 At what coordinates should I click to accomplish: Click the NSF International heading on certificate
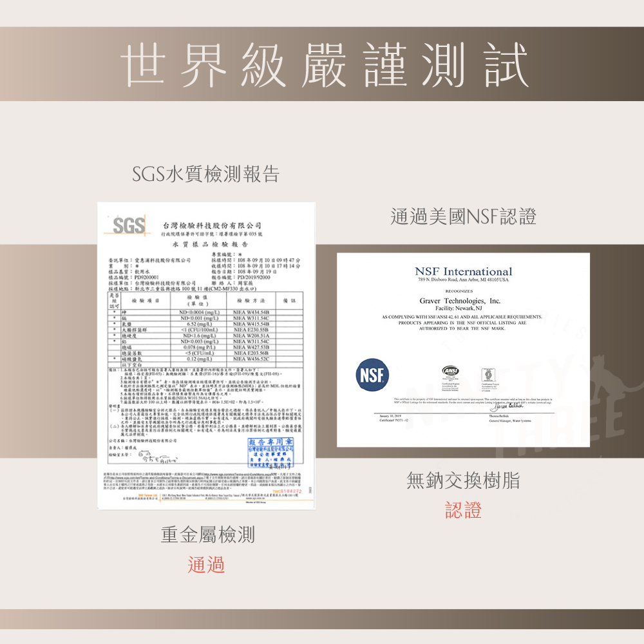point(463,271)
